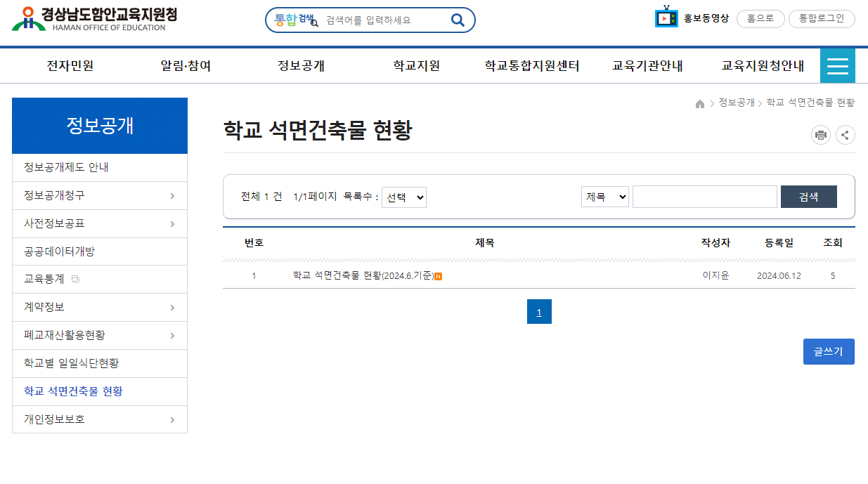Click view count 5 cell
This screenshot has width=868, height=484.
[833, 276]
